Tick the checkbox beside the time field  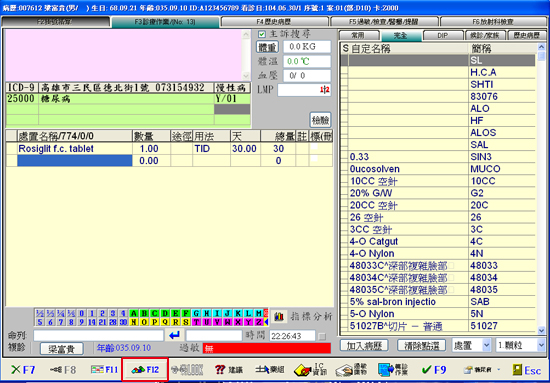pos(321,336)
